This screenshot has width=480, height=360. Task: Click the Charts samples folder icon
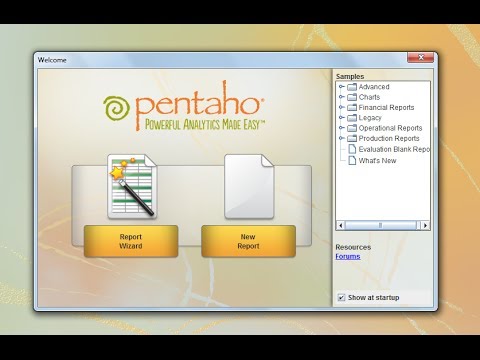click(x=352, y=97)
